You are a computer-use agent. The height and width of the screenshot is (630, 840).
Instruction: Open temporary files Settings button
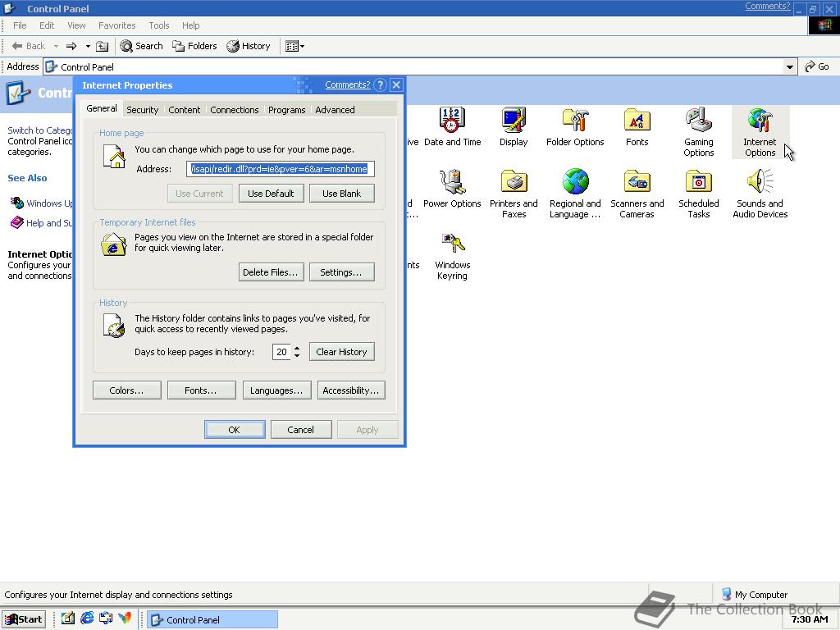pos(342,272)
